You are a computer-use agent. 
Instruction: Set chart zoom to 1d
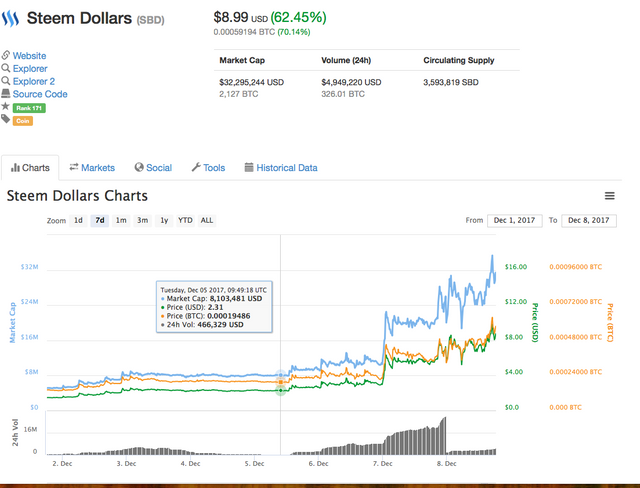tap(78, 220)
